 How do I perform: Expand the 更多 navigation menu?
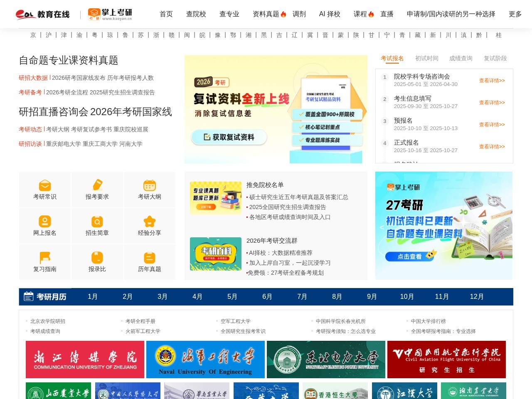pyautogui.click(x=515, y=14)
